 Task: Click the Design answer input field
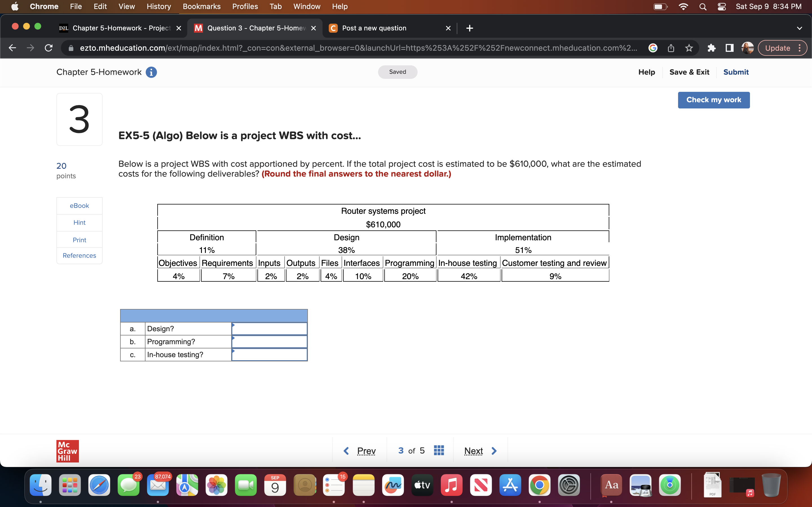click(269, 329)
